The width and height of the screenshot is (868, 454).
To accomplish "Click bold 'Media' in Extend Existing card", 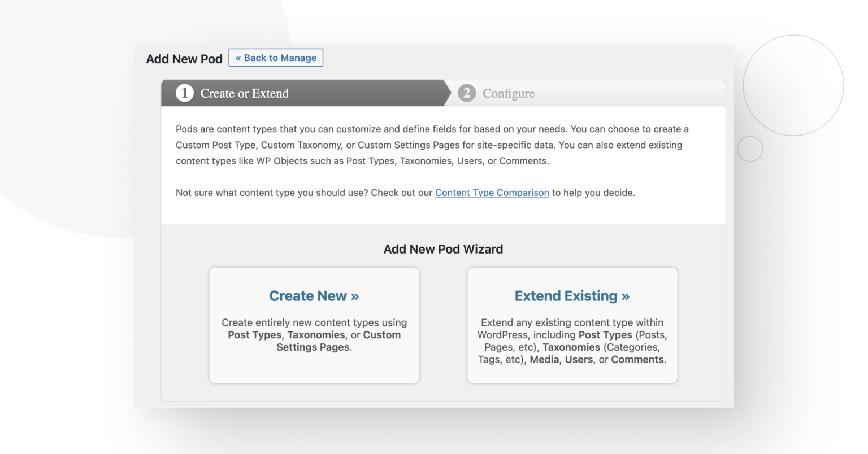I will point(544,360).
